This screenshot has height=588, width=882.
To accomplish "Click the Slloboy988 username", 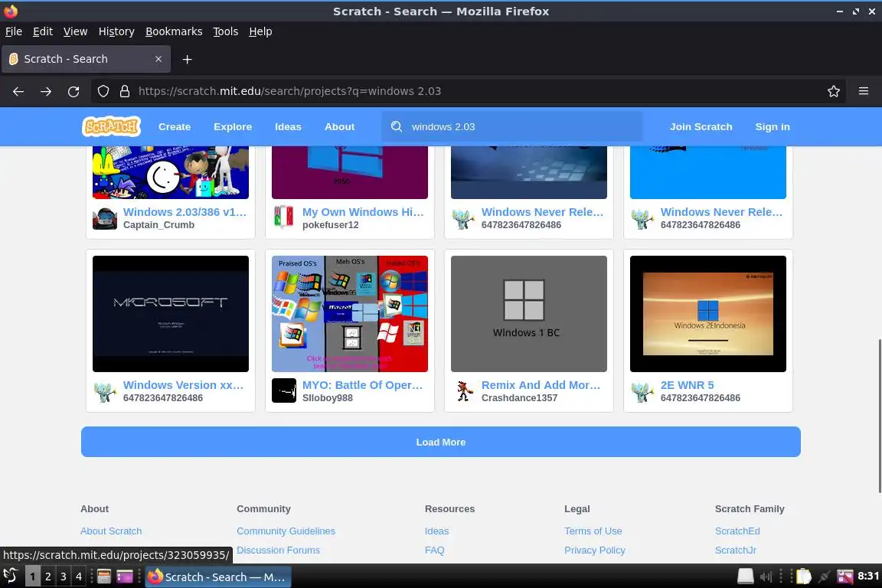I will point(328,398).
